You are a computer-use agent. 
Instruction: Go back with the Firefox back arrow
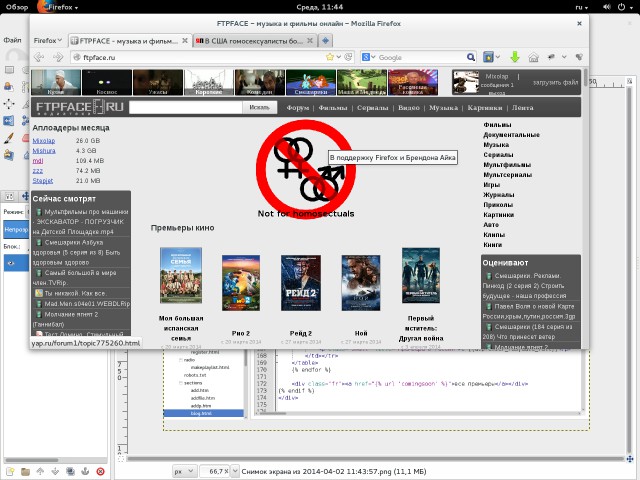pos(39,57)
